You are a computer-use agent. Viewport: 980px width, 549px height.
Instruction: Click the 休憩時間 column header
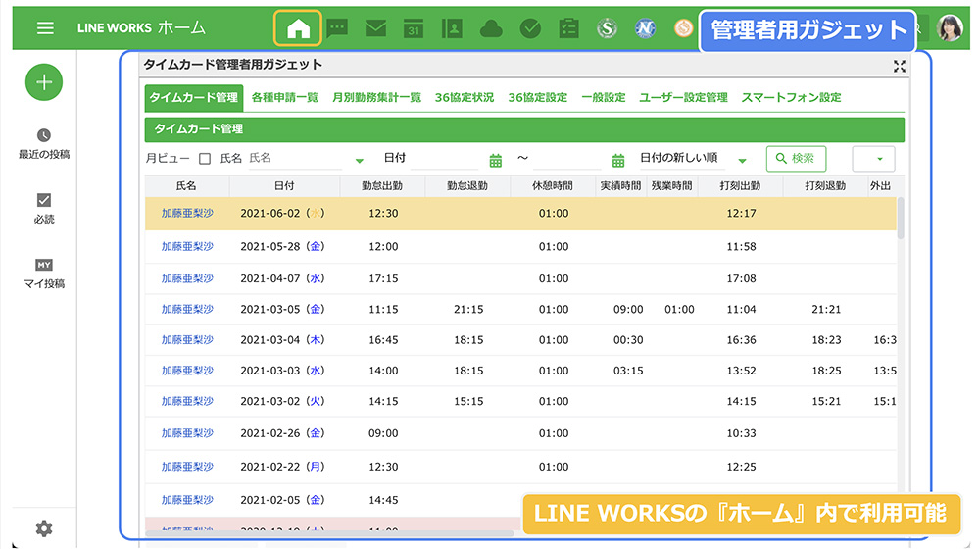tap(553, 186)
